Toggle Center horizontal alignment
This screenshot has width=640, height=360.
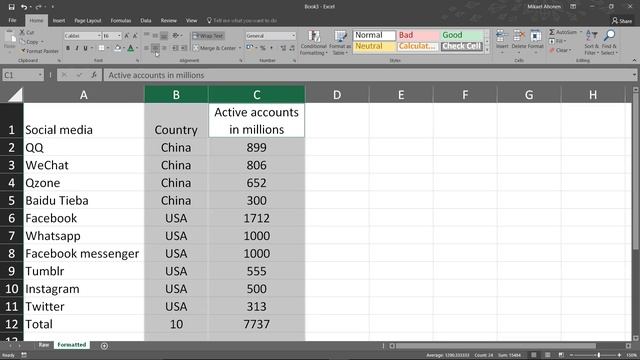pos(155,48)
